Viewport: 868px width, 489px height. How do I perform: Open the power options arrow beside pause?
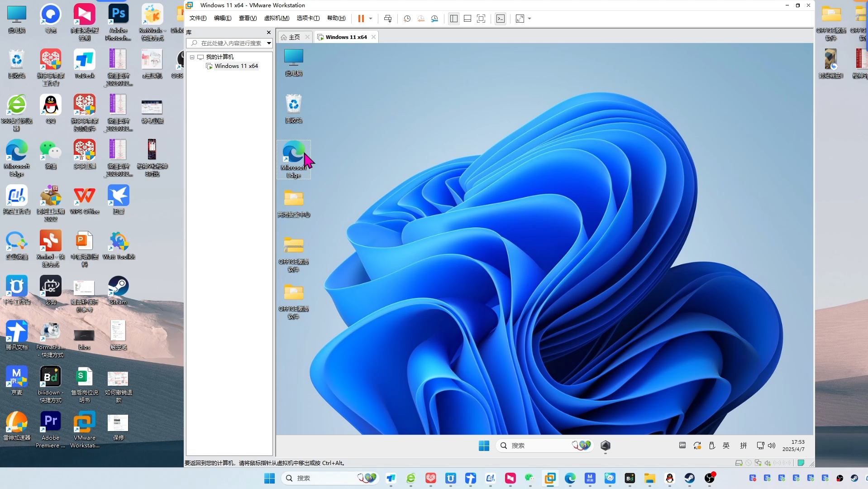371,19
